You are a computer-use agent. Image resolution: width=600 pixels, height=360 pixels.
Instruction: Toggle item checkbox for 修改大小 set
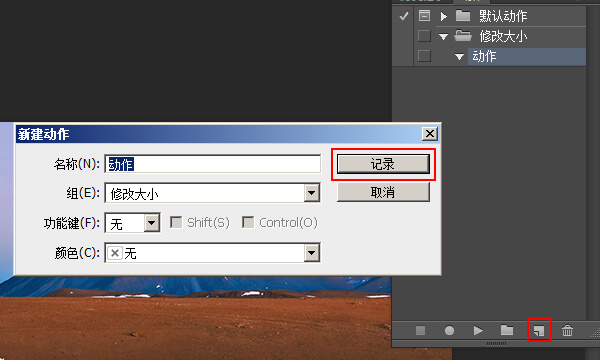click(424, 36)
